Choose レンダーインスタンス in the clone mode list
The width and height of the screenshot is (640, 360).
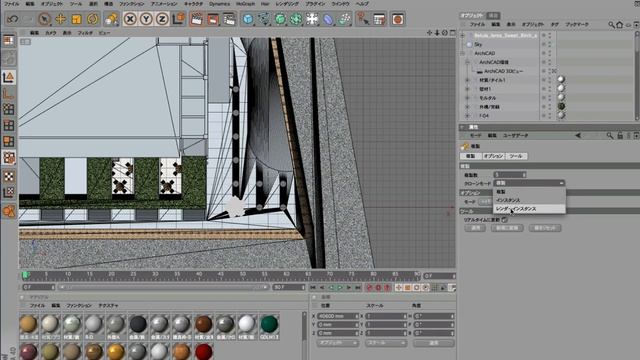529,209
